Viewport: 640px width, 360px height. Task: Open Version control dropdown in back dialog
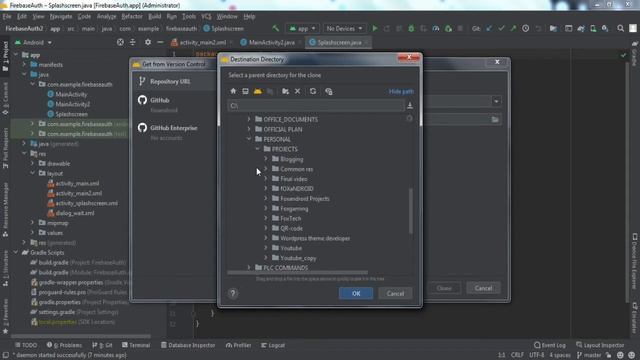(496, 101)
